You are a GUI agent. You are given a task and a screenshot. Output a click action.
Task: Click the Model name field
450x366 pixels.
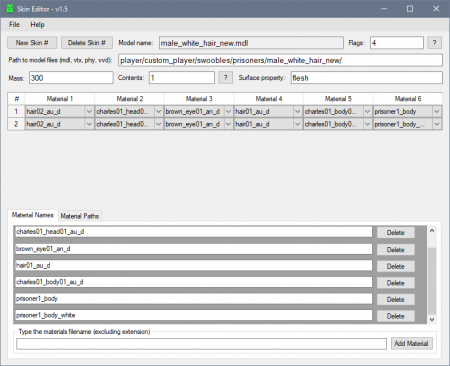pos(251,43)
